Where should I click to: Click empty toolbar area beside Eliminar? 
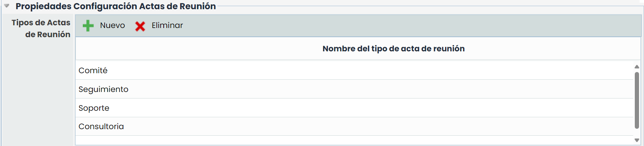pyautogui.click(x=410, y=26)
